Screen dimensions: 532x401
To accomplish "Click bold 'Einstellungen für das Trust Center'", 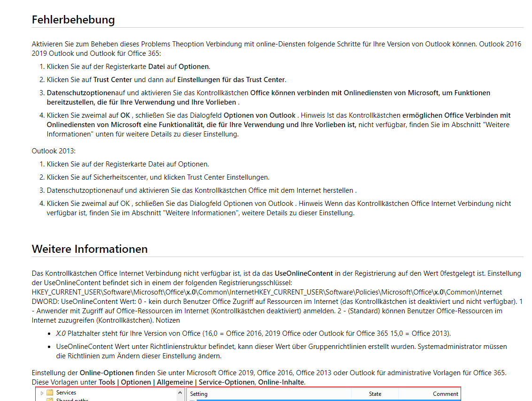I will (x=231, y=80).
